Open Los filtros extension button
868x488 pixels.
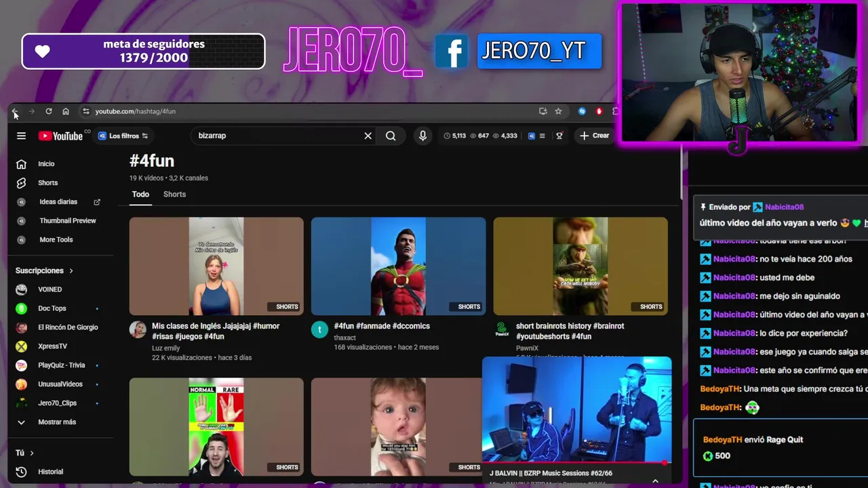(x=123, y=136)
